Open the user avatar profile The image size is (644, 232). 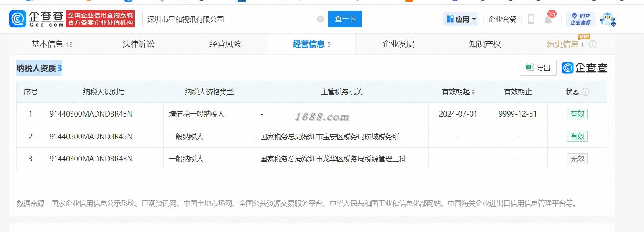pyautogui.click(x=607, y=19)
